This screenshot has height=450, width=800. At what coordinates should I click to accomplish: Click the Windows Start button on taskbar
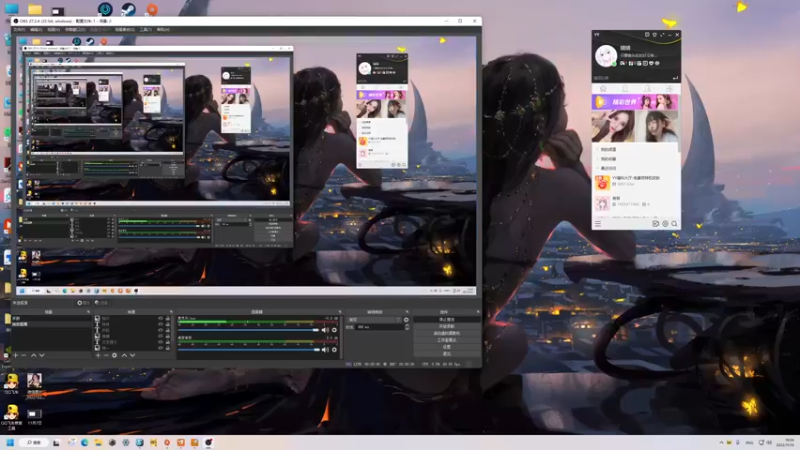click(9, 442)
